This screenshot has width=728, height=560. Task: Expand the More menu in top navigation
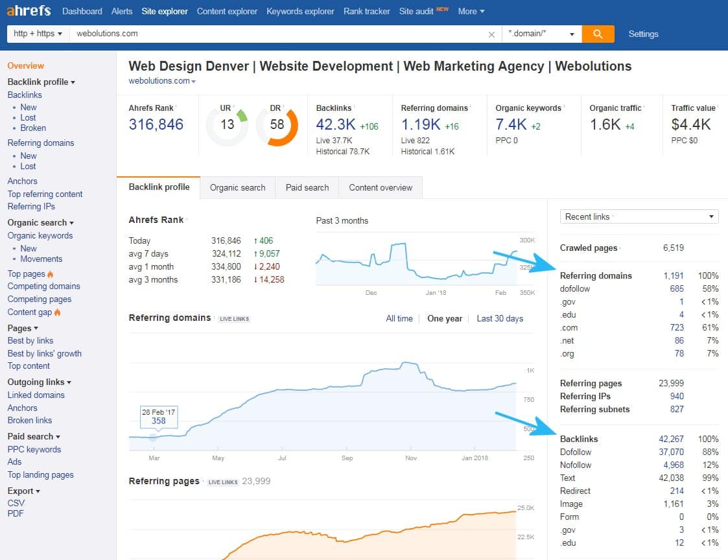(x=471, y=11)
